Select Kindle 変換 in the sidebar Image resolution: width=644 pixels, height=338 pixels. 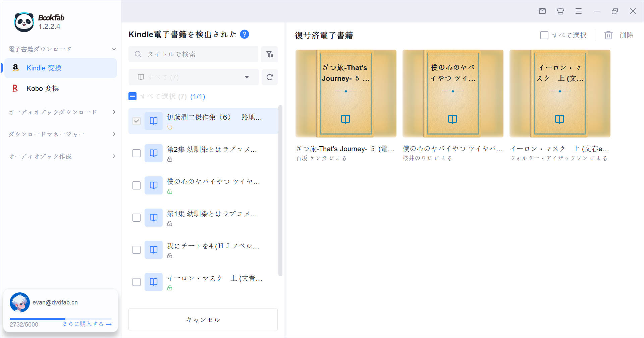[x=44, y=68]
